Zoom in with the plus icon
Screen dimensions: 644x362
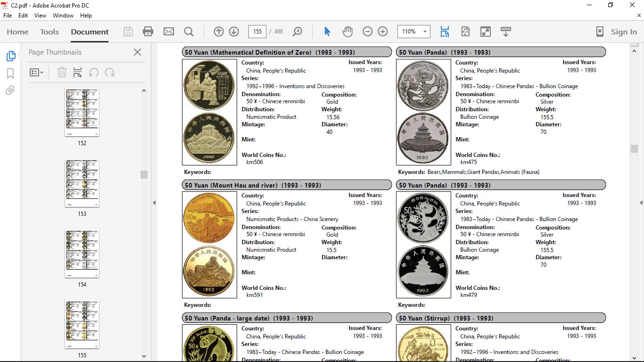pos(382,31)
